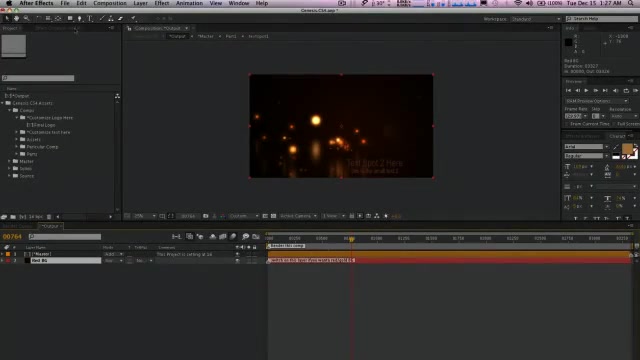640x360 pixels.
Task: Select the Type text tool
Action: click(90, 18)
